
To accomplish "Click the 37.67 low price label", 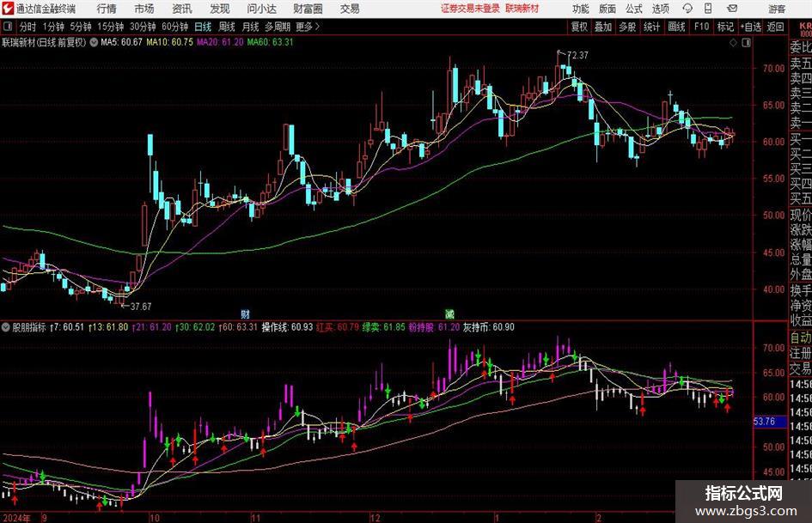I will point(141,307).
